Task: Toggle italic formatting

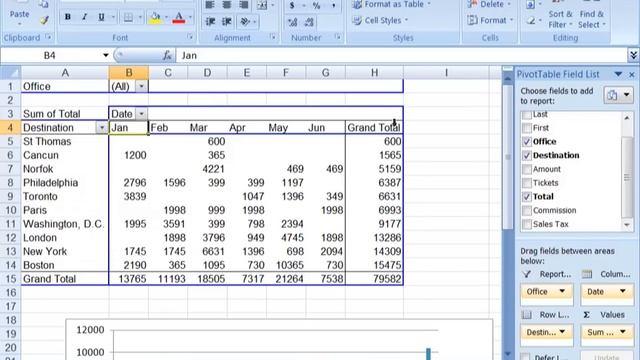Action: click(84, 17)
